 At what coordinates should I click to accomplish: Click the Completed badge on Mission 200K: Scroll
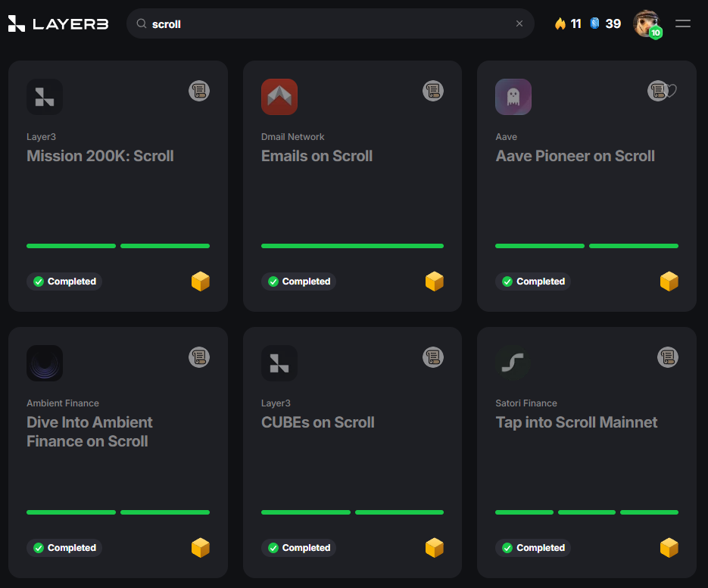[x=64, y=281]
